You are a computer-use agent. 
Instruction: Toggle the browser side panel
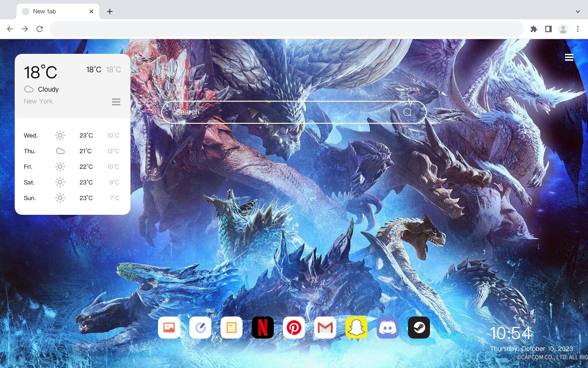tap(548, 29)
